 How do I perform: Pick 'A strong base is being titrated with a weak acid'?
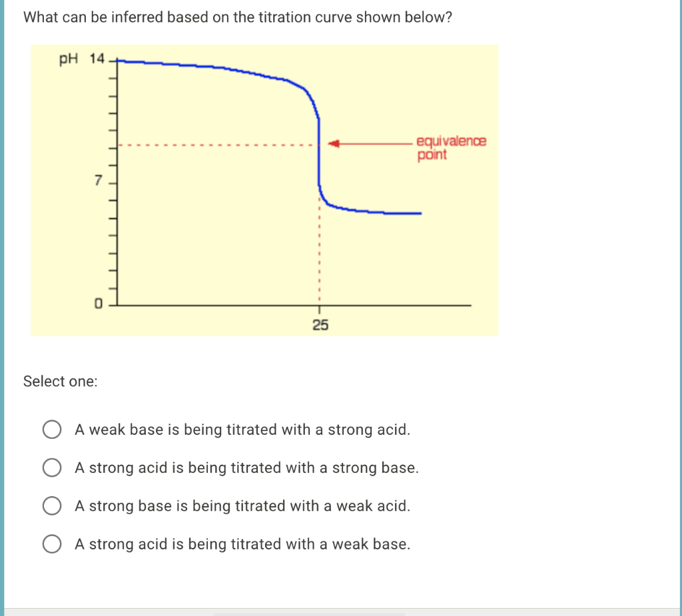click(51, 505)
